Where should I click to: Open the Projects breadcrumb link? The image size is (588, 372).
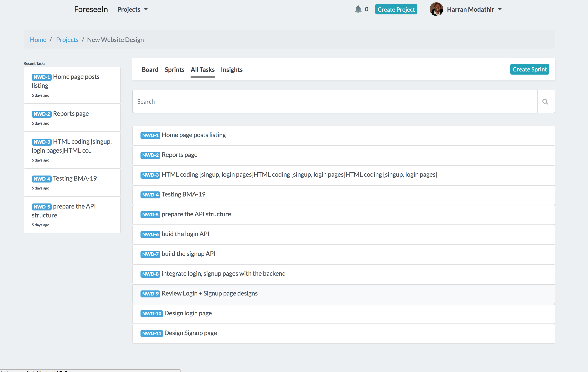67,40
